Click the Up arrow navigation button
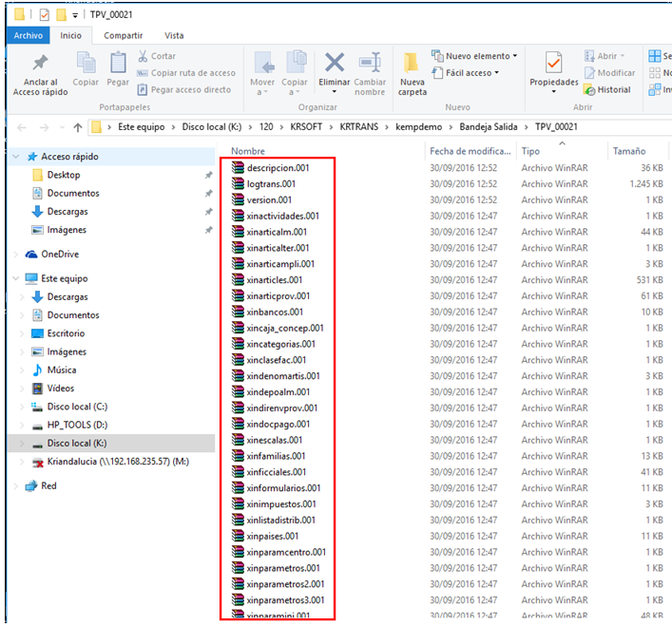Screen dimensions: 672x626 77,127
